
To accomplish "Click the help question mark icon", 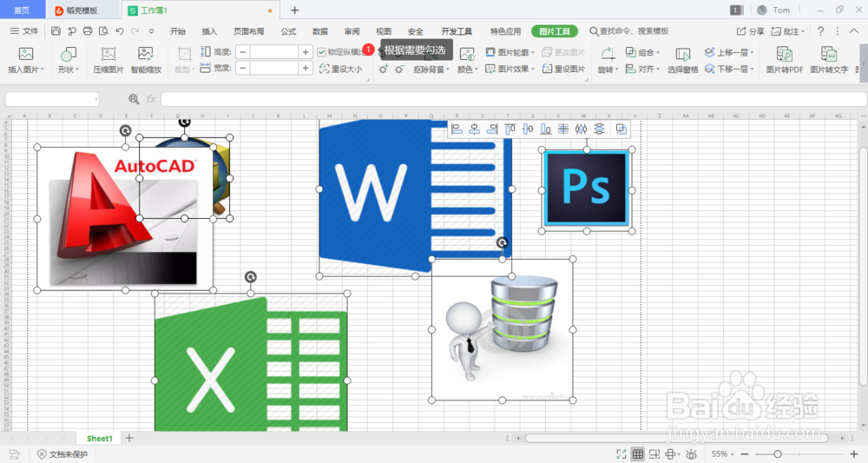I will point(820,31).
